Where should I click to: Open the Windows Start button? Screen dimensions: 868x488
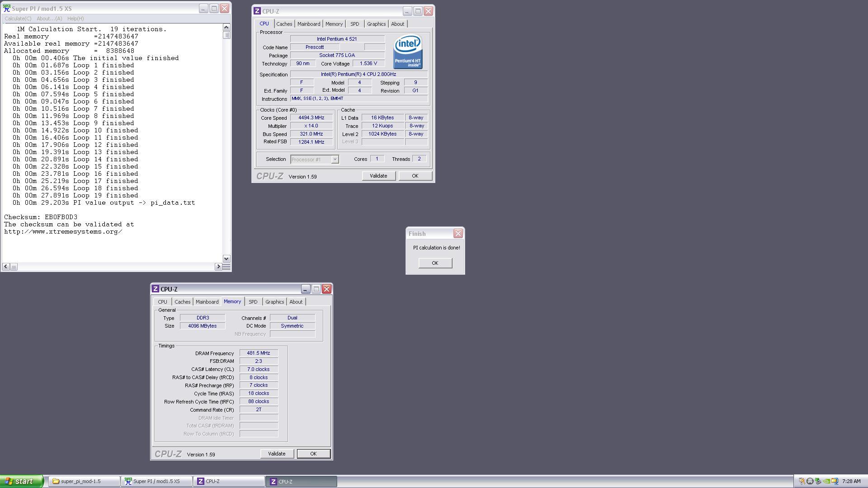tap(22, 481)
